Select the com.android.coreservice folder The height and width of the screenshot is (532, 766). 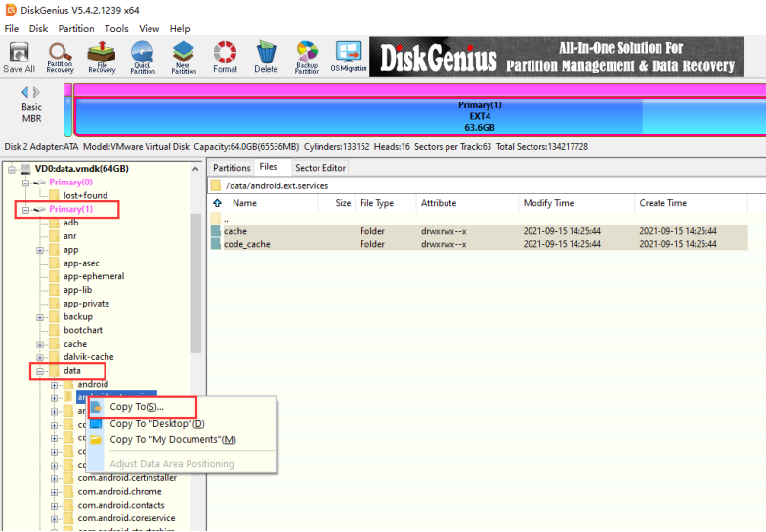tap(126, 519)
